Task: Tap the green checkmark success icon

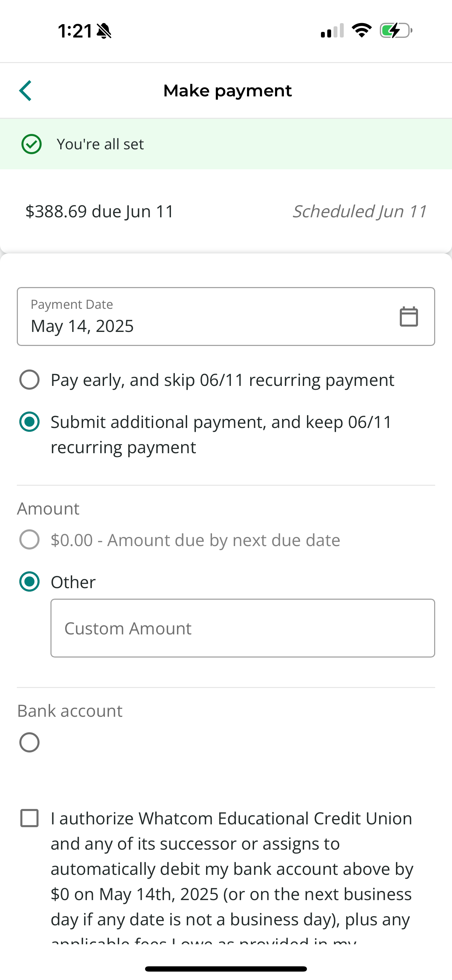Action: point(31,144)
